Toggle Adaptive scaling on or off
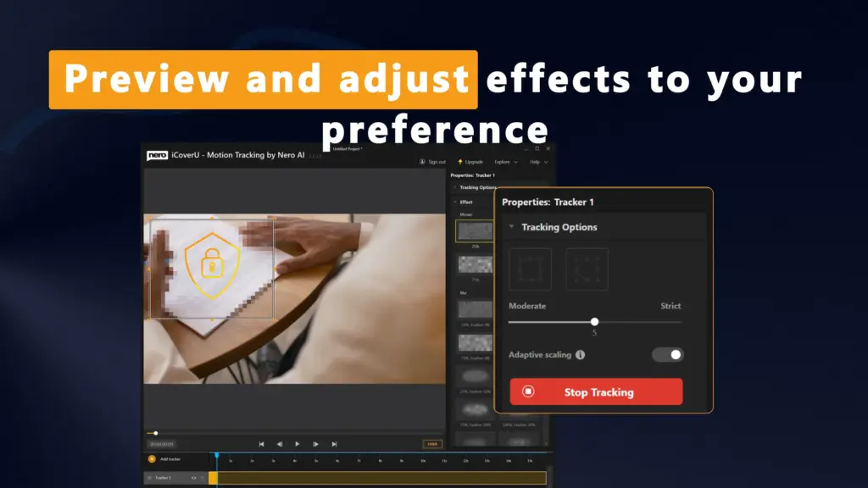The image size is (868, 488). tap(667, 354)
